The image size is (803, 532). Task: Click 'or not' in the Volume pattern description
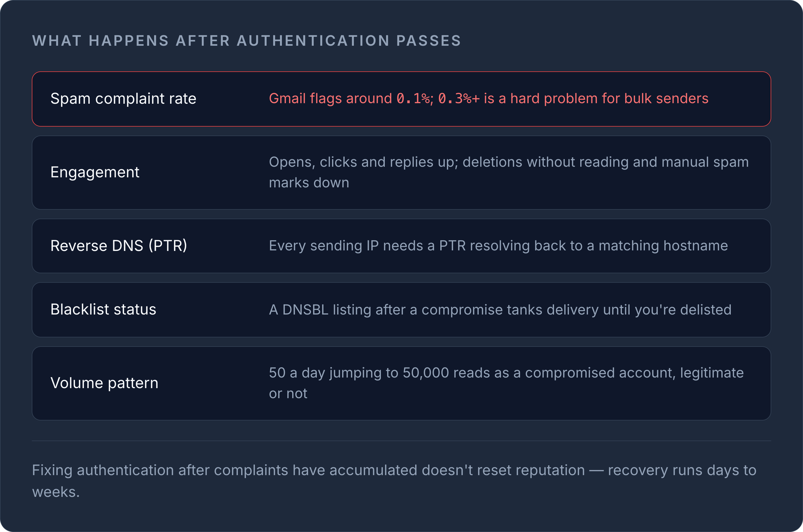coord(288,394)
